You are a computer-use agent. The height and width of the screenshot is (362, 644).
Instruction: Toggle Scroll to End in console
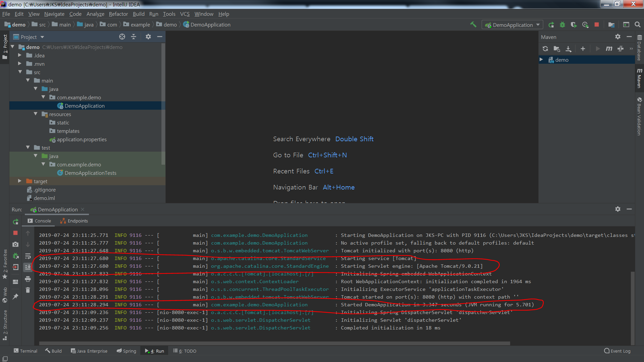[28, 267]
